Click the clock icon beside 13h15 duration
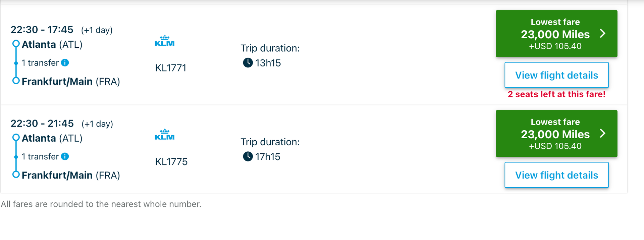Image resolution: width=644 pixels, height=240 pixels. 247,62
